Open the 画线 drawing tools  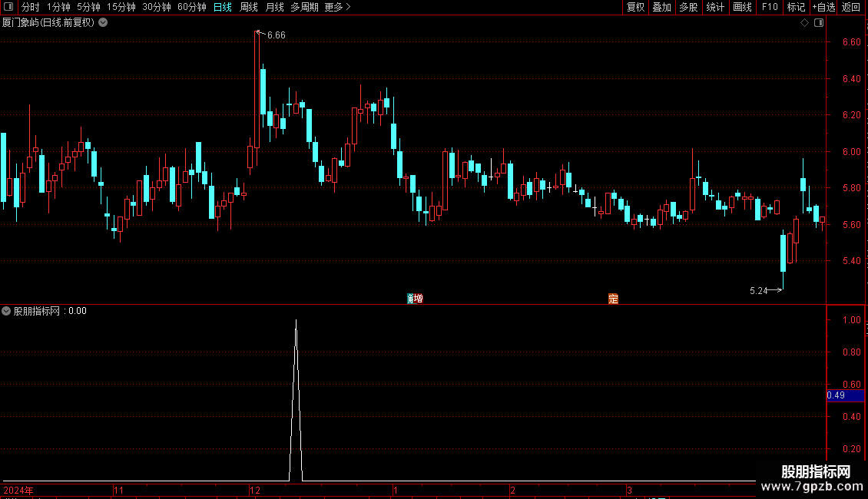tap(742, 7)
